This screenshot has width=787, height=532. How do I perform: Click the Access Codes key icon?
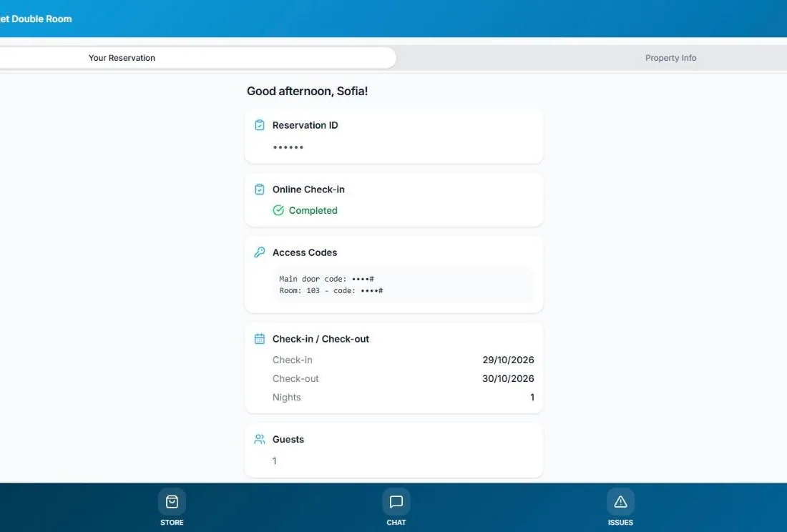coord(260,252)
